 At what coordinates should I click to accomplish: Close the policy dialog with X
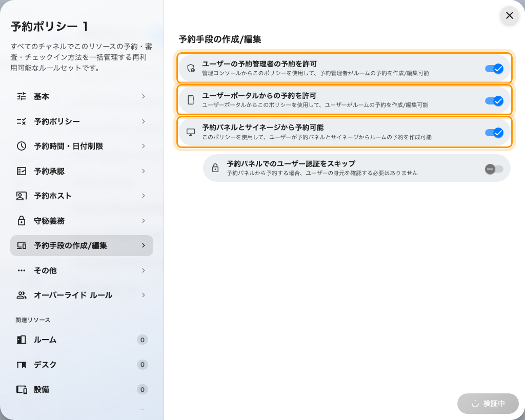(509, 15)
